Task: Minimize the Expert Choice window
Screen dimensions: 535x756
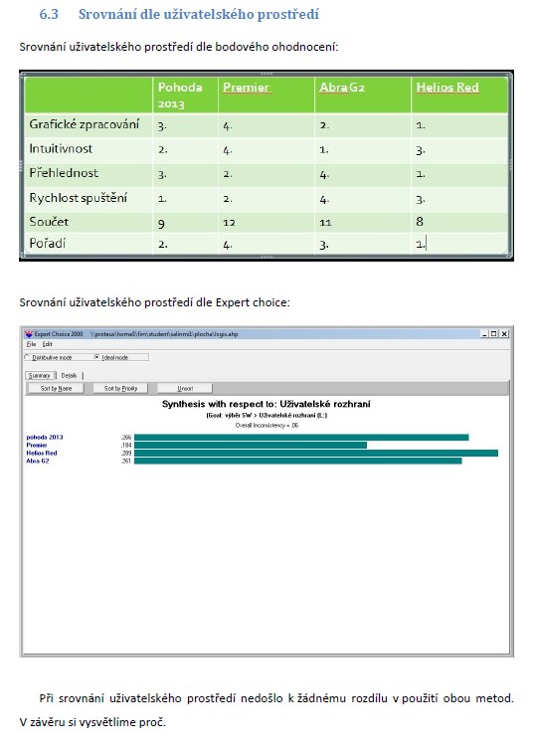Action: click(484, 333)
